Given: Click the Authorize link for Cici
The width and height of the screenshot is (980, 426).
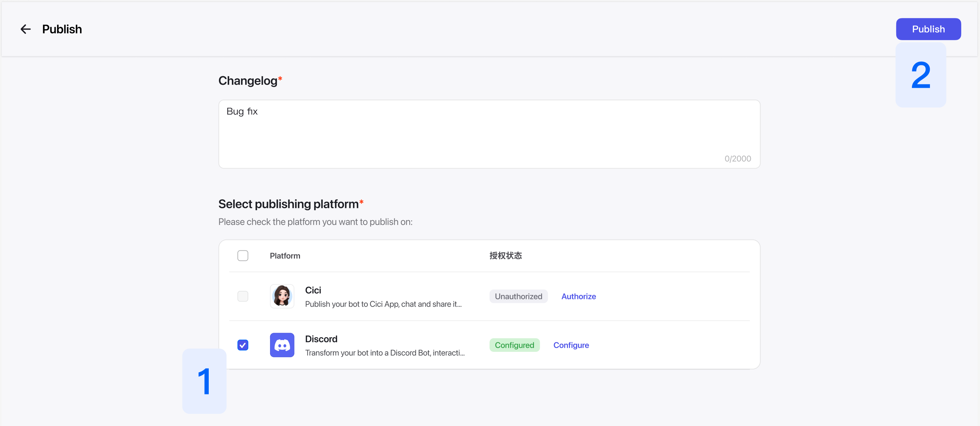Looking at the screenshot, I should tap(578, 296).
